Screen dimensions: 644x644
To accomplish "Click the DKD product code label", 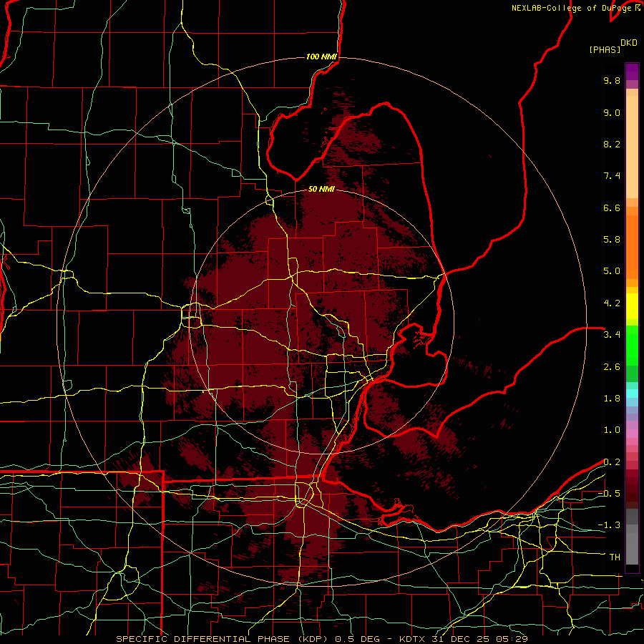I will 628,43.
